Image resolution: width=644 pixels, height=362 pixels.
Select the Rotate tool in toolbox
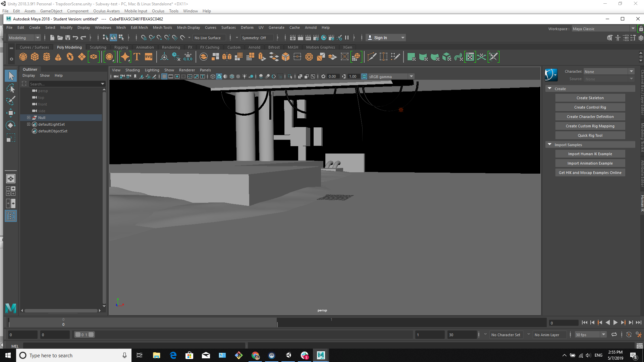[10, 125]
